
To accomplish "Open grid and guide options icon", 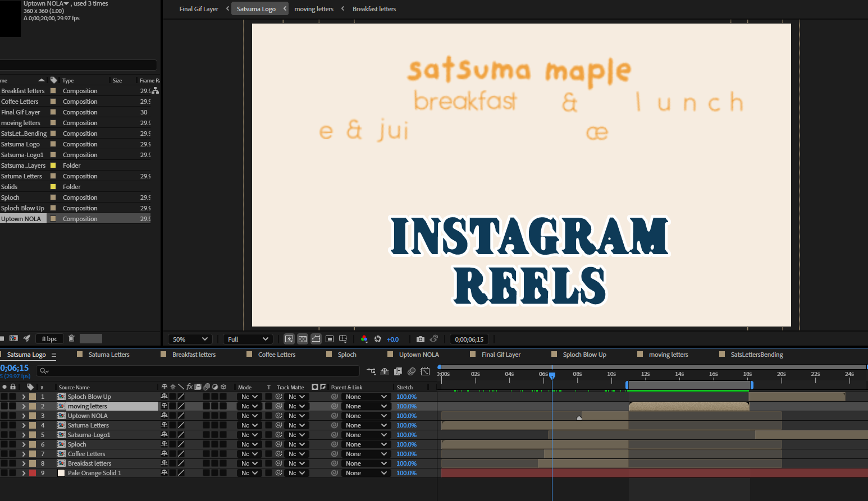I will pyautogui.click(x=343, y=339).
